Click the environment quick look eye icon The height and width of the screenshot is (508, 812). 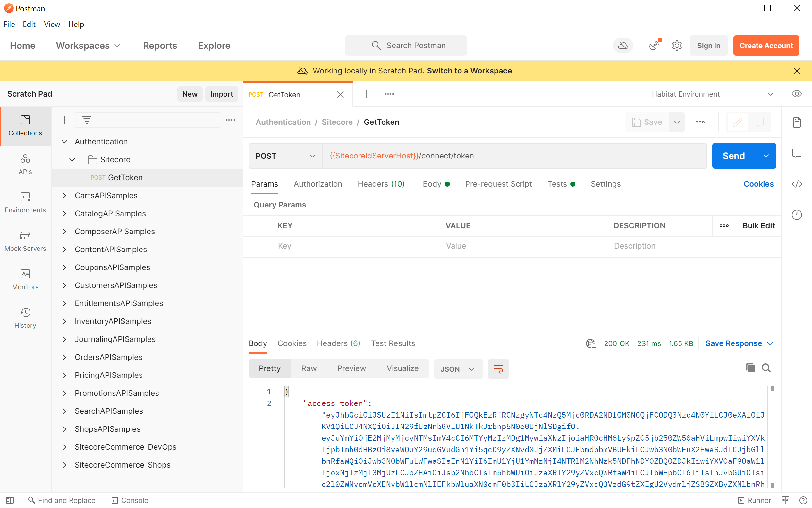797,94
